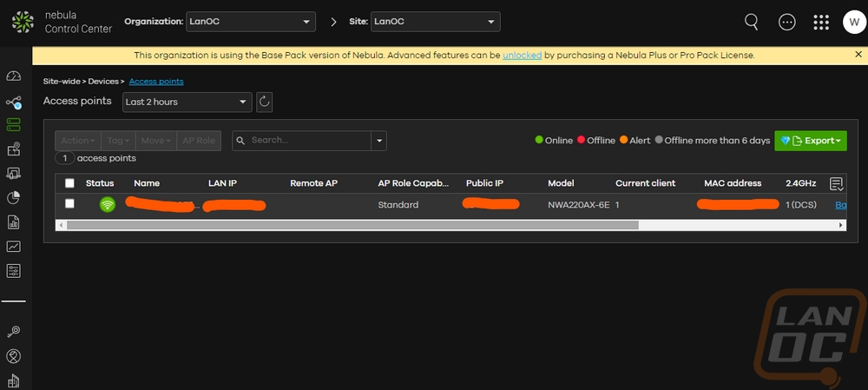Click the NWA220AX-6E model cell
The image size is (868, 390).
tap(578, 205)
